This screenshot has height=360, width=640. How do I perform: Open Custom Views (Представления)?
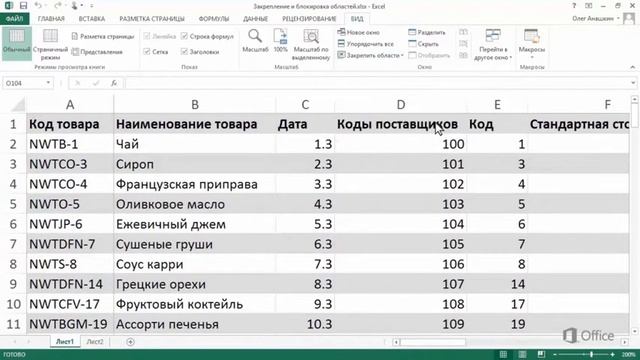[97, 52]
